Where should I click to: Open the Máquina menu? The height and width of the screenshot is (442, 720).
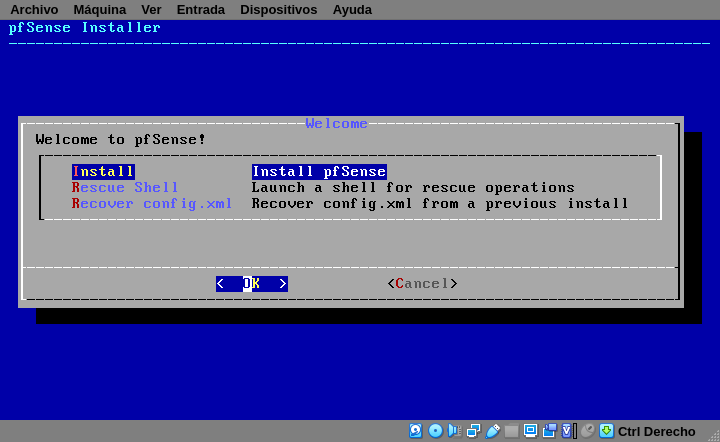(x=100, y=10)
